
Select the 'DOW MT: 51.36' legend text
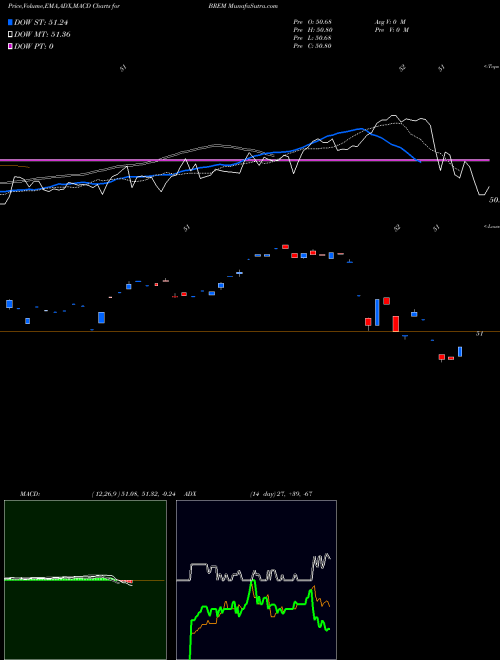pyautogui.click(x=42, y=34)
